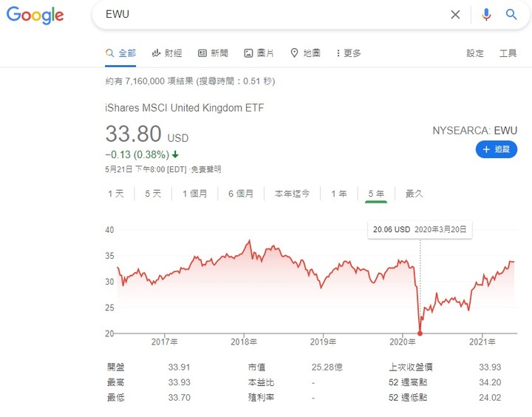This screenshot has height=417, width=532.
Task: Open the 新聞 news tab
Action: pos(213,53)
